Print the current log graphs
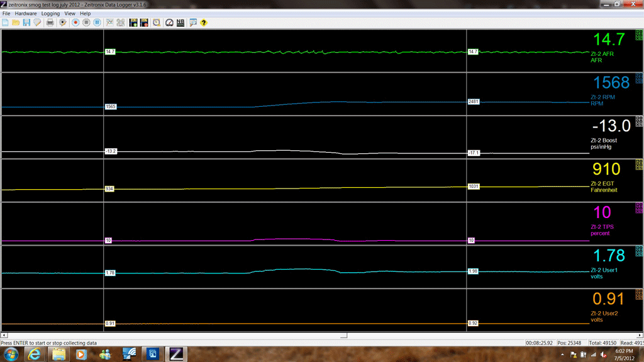The image size is (644, 362). point(50,23)
